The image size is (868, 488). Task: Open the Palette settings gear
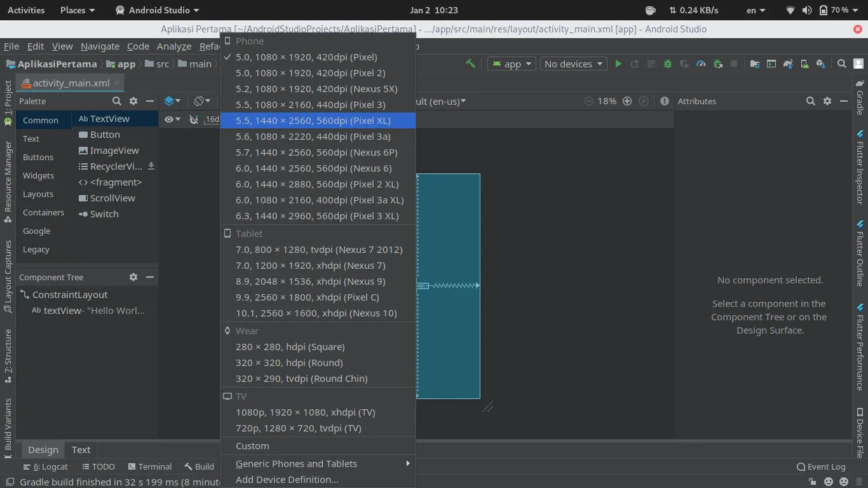(133, 101)
